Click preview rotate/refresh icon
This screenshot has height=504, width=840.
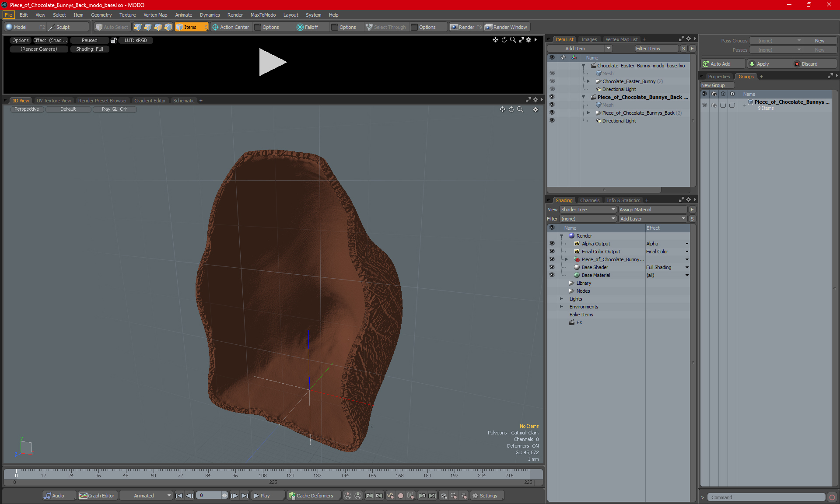point(504,40)
